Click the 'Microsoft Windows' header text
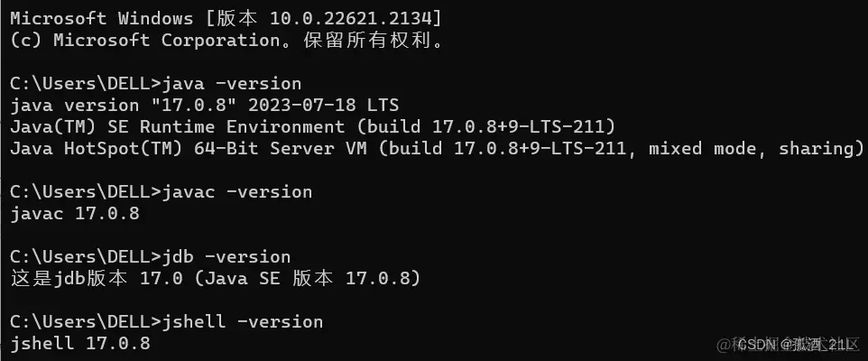868x361 pixels. [102, 19]
